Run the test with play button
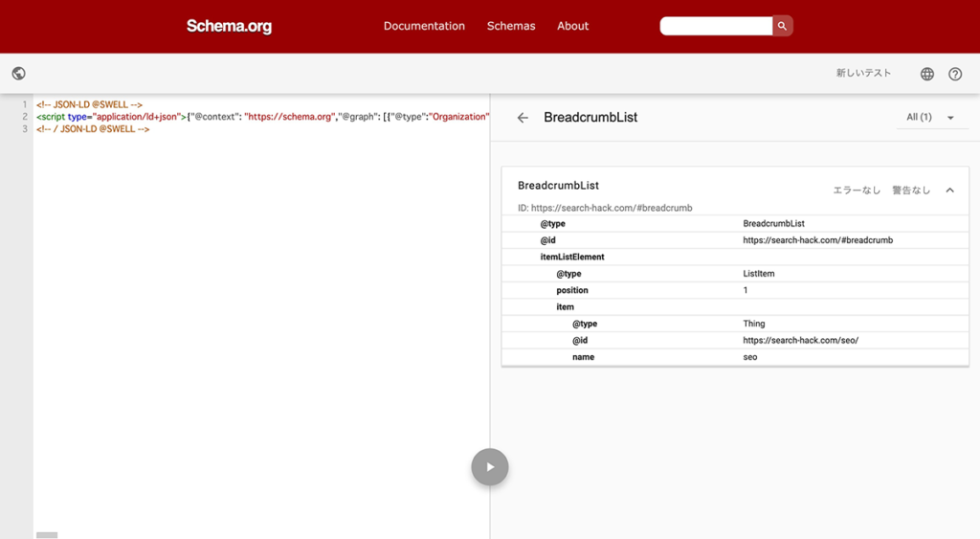Image resolution: width=980 pixels, height=539 pixels. [x=489, y=467]
